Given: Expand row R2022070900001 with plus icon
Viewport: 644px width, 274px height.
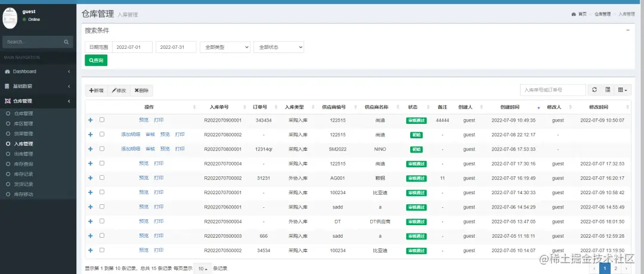Looking at the screenshot, I should pos(91,120).
